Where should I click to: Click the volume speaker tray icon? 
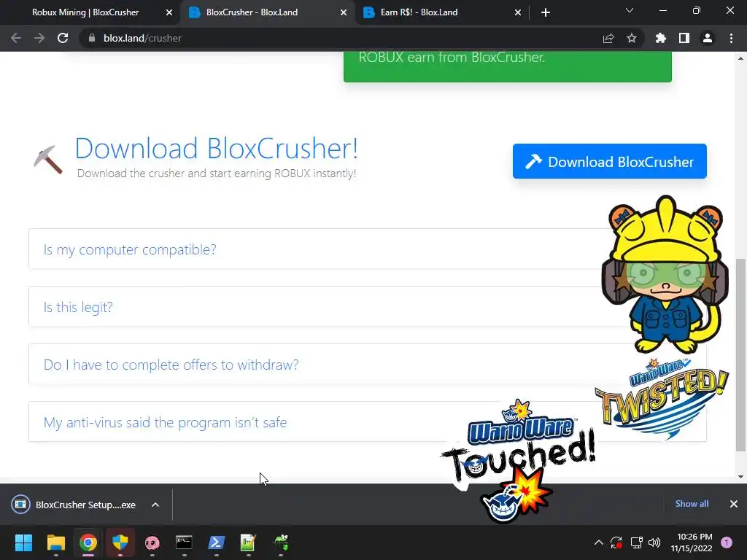click(x=654, y=542)
